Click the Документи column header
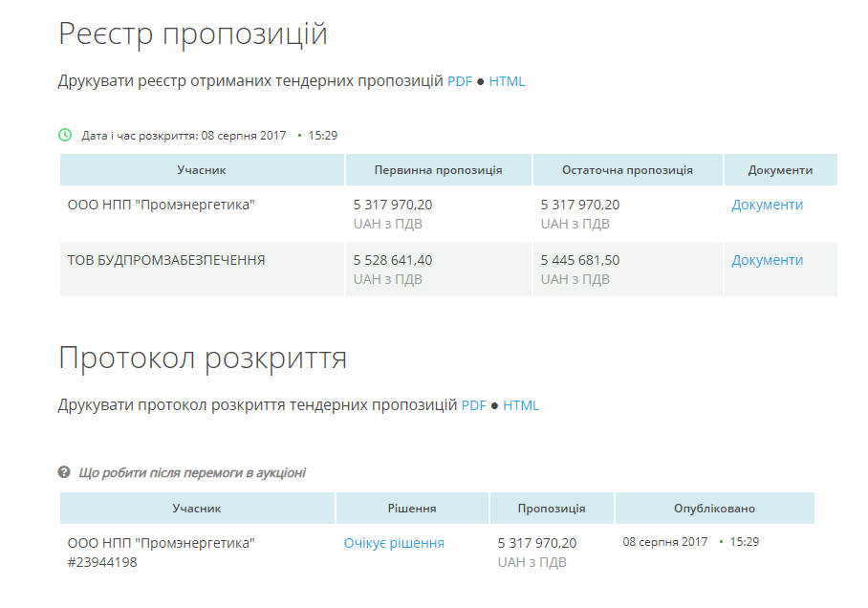The width and height of the screenshot is (868, 608). (x=781, y=170)
